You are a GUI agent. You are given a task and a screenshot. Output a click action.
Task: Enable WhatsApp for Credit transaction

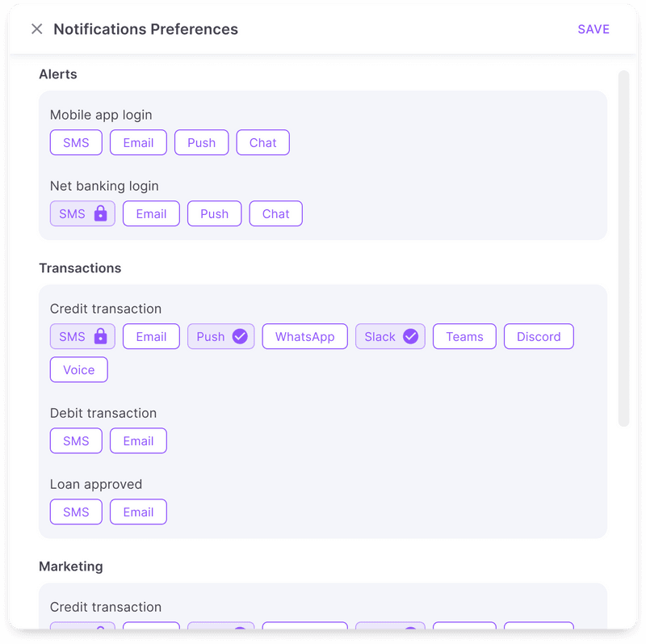click(x=304, y=337)
